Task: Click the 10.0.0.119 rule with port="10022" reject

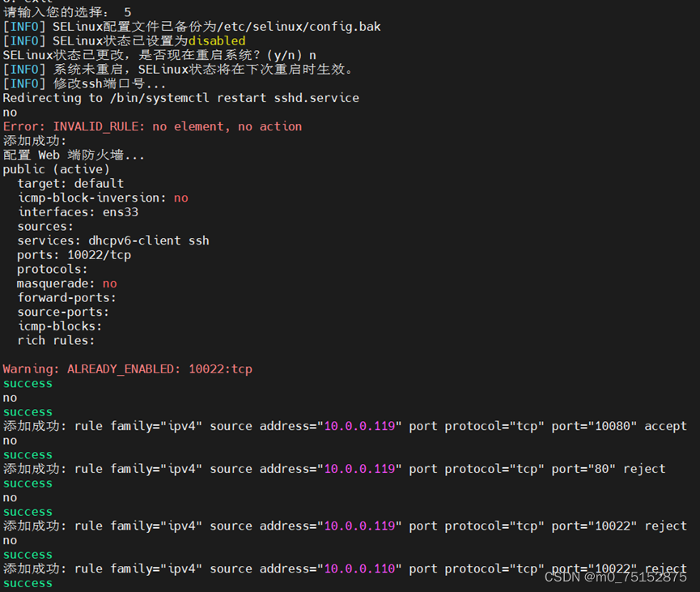Action: (x=345, y=526)
